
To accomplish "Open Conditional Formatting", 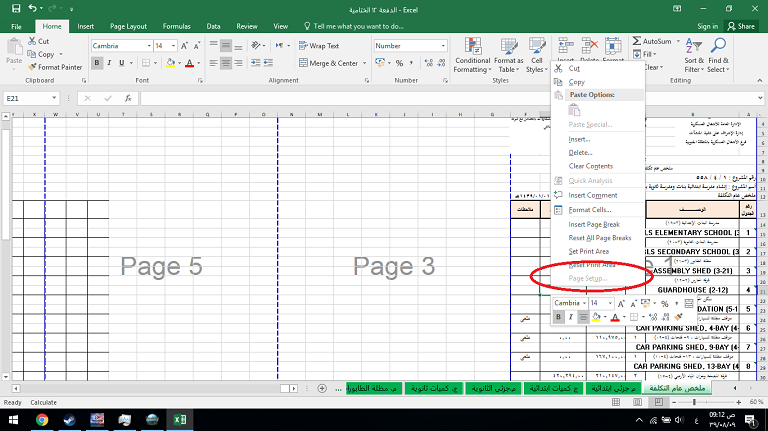I will (472, 55).
